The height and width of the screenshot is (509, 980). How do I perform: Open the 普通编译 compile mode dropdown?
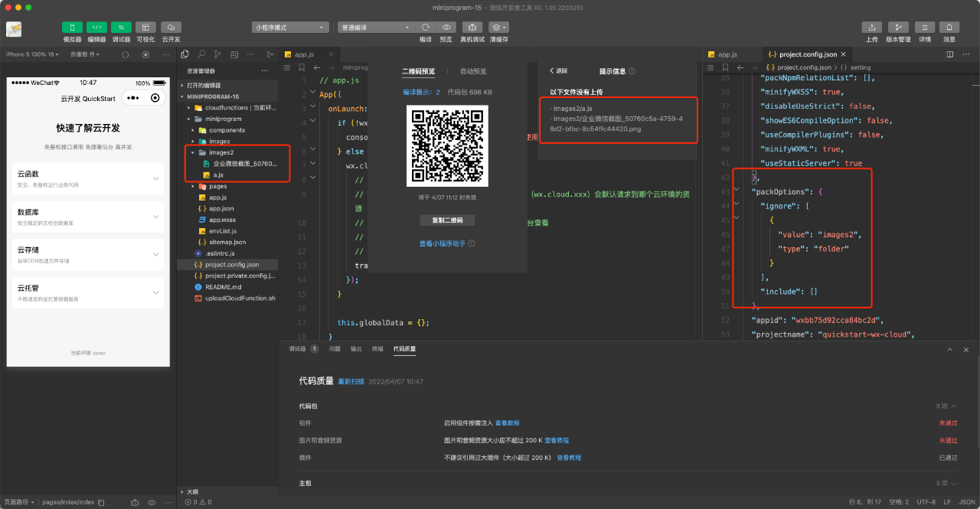point(376,28)
